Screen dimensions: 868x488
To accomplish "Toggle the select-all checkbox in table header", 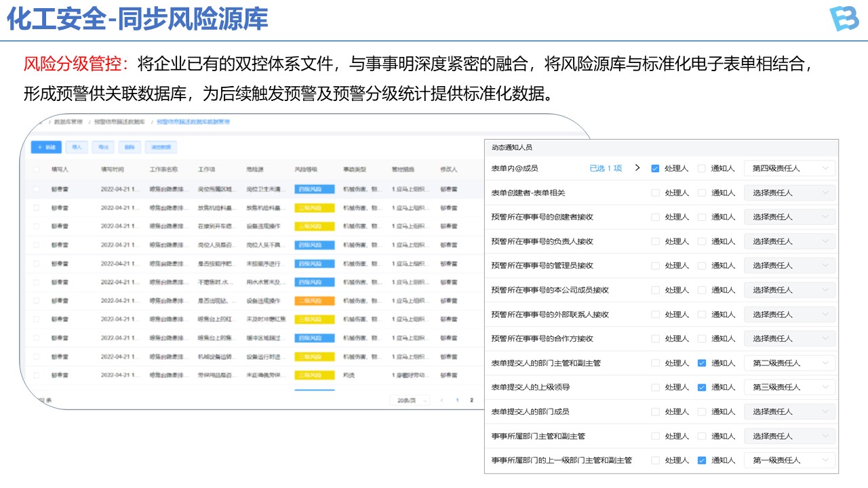I will point(37,169).
